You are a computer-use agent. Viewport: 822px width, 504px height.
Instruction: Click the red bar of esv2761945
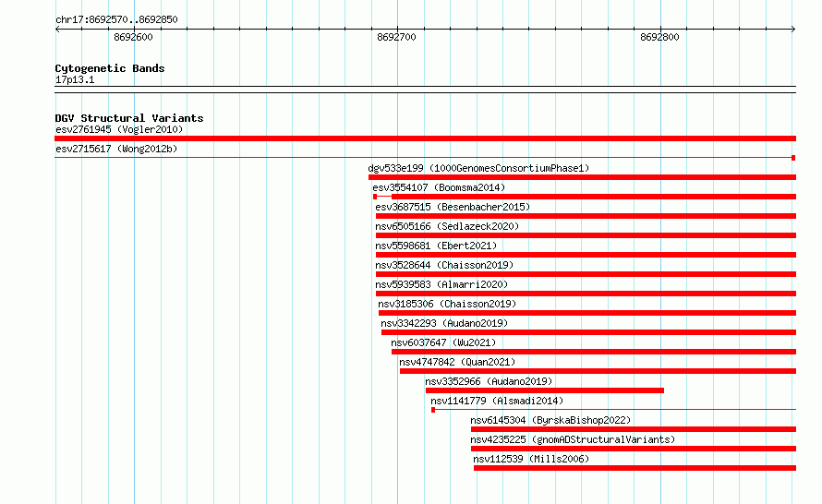click(x=425, y=138)
